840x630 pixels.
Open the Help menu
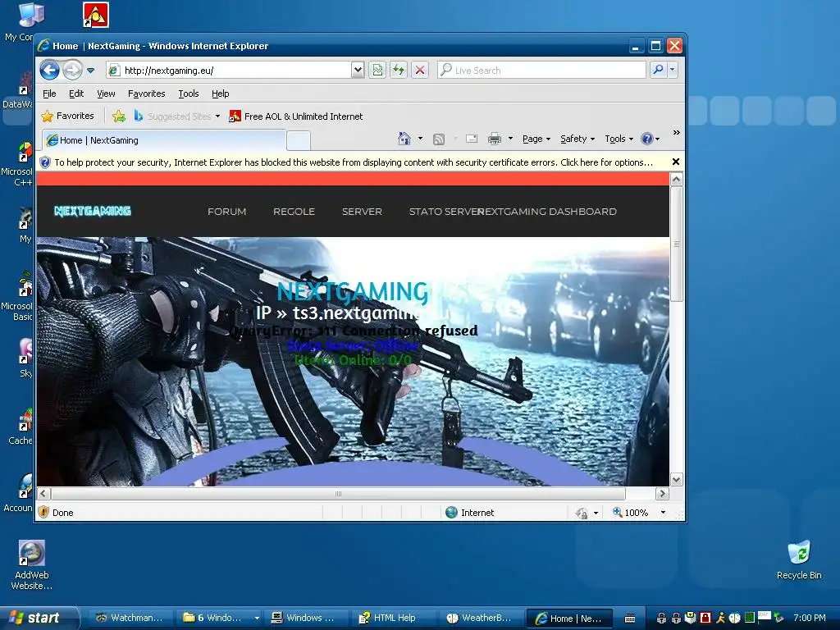pos(220,94)
